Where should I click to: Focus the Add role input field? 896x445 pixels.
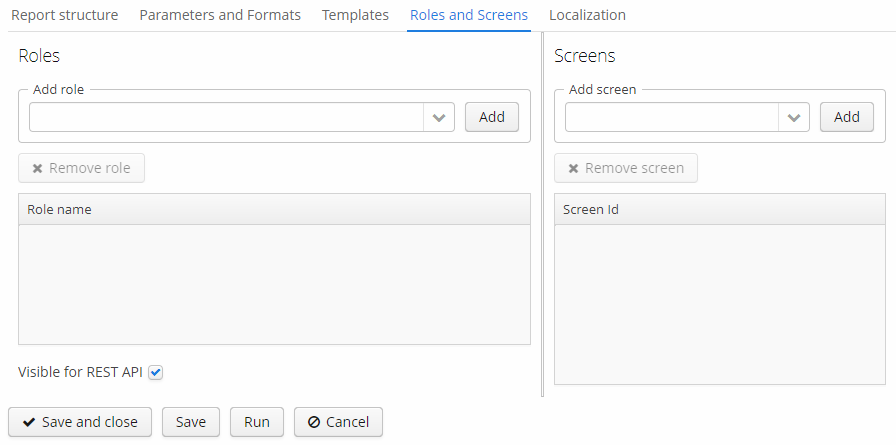[226, 118]
